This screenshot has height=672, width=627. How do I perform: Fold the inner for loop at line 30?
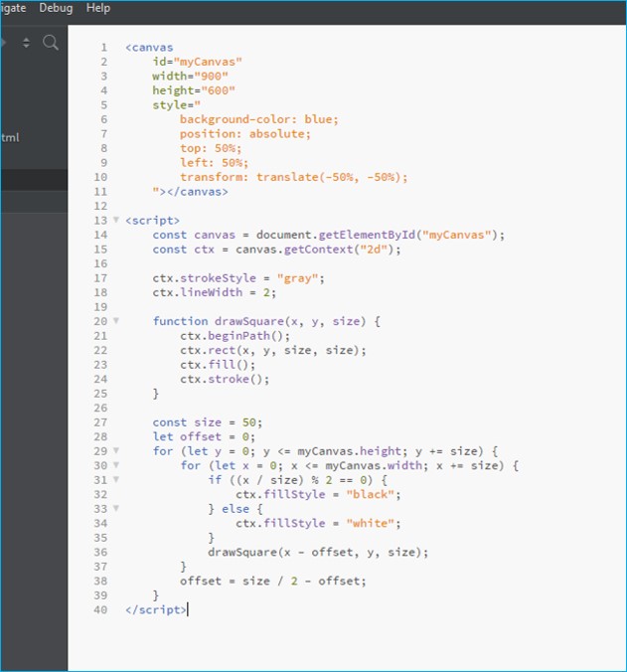pos(116,465)
